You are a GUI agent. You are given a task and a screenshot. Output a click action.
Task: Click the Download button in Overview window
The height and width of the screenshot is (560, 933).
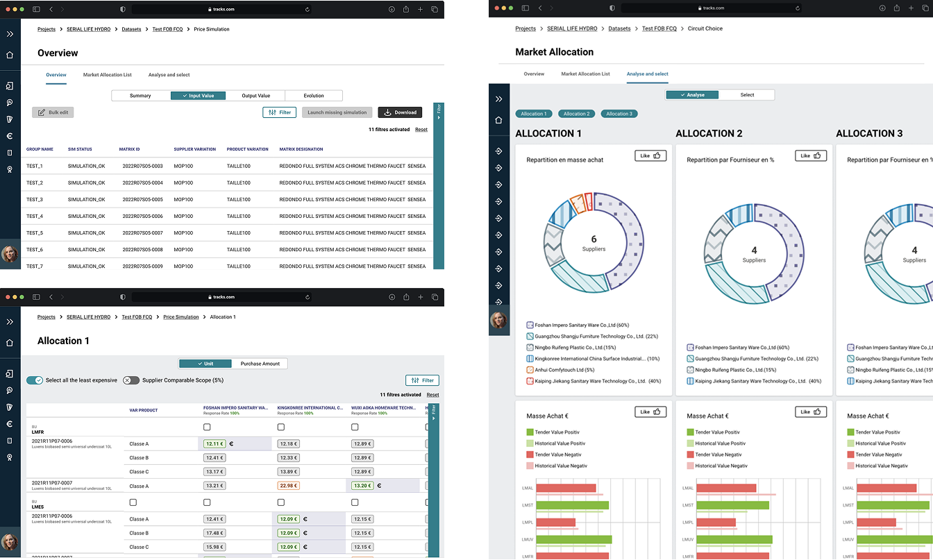point(400,112)
